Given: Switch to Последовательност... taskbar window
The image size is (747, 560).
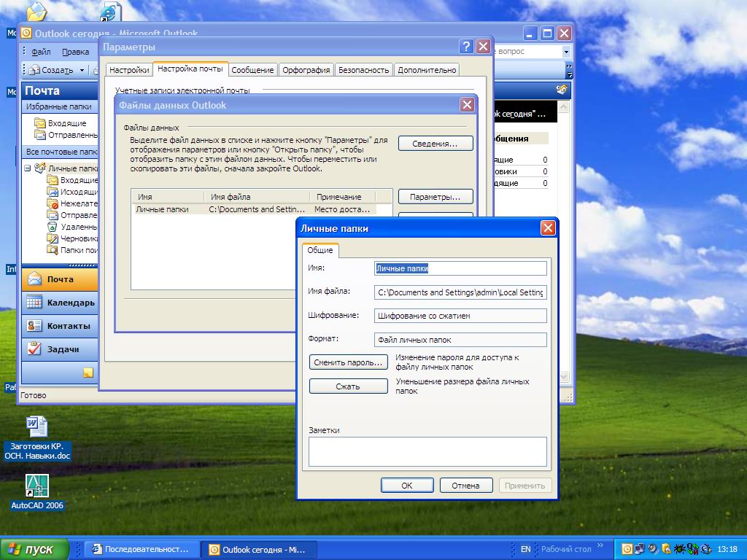Looking at the screenshot, I should click(142, 550).
